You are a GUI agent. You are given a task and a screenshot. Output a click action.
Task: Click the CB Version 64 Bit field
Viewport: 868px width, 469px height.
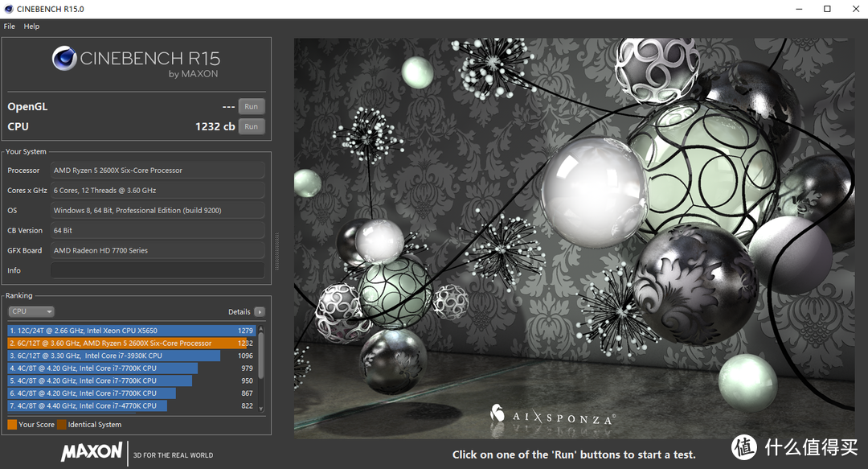click(x=158, y=230)
